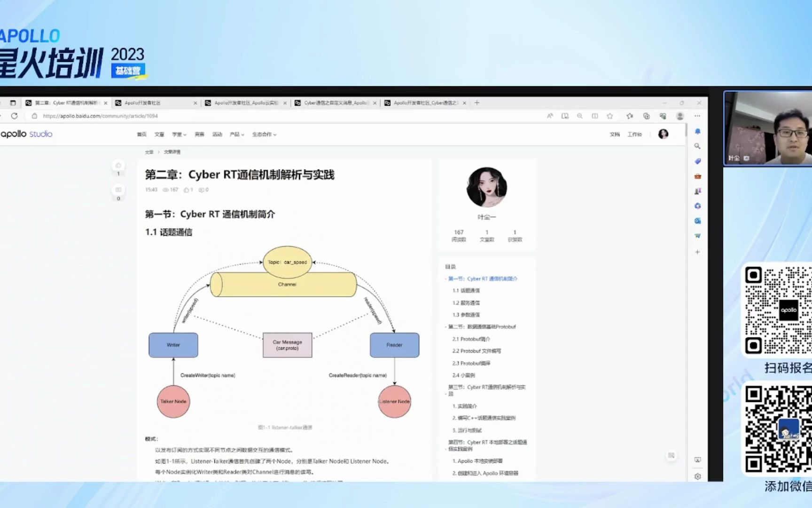This screenshot has width=812, height=508.
Task: Open the Collections icon in browser toolbar
Action: [647, 116]
